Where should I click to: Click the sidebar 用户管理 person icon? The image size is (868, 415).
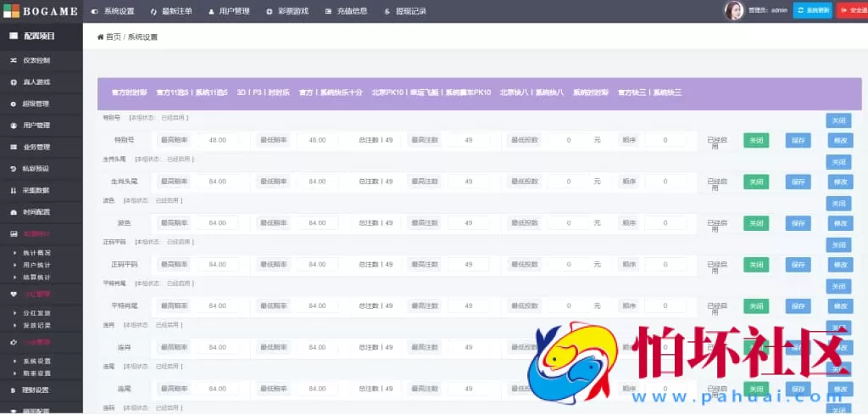point(14,126)
